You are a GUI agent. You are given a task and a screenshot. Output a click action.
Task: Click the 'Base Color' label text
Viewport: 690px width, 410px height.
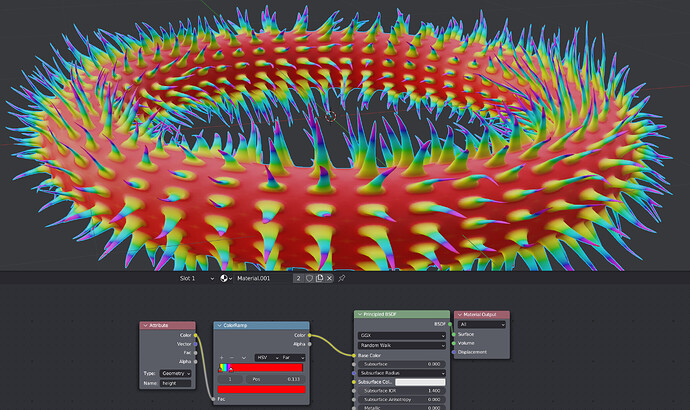369,355
